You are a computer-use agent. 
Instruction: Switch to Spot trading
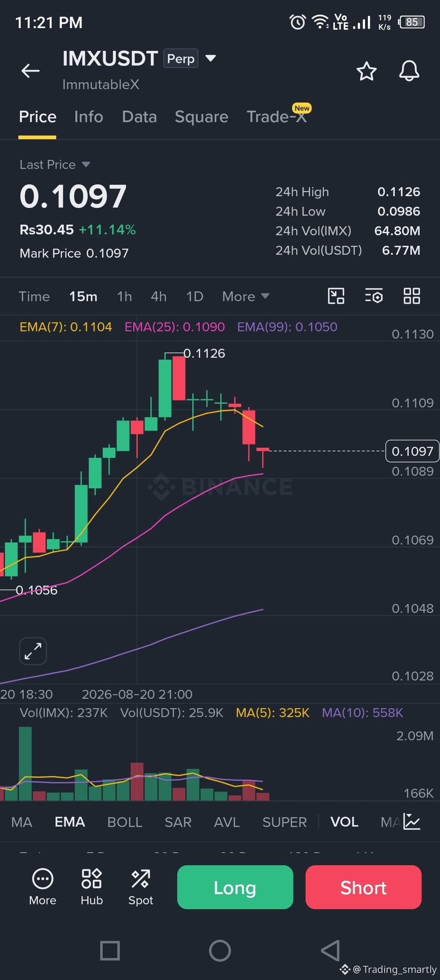point(141,887)
